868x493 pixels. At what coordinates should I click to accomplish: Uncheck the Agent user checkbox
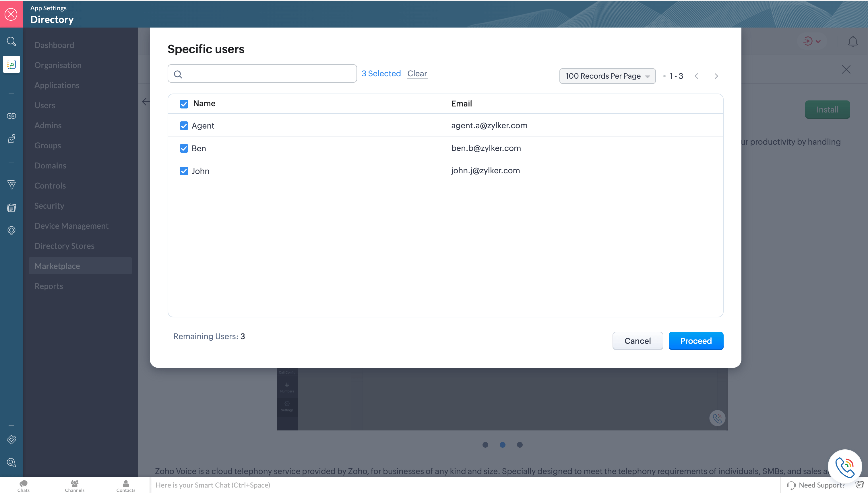point(183,126)
